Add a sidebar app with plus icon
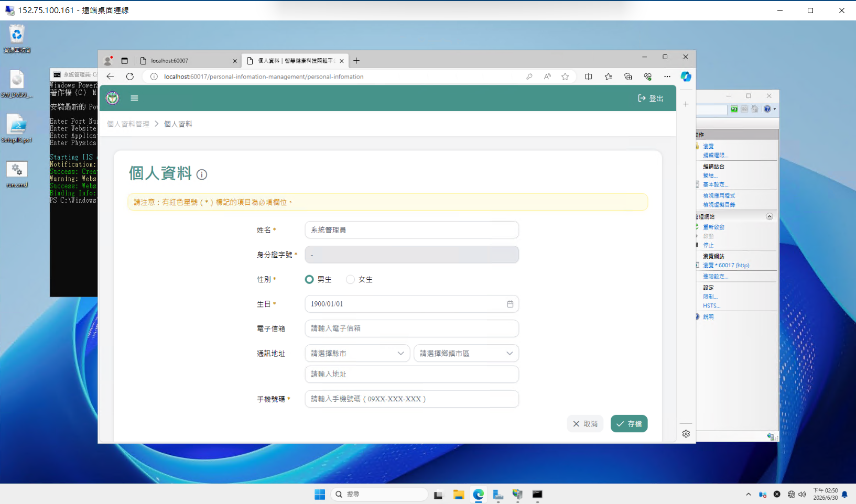 pyautogui.click(x=686, y=104)
